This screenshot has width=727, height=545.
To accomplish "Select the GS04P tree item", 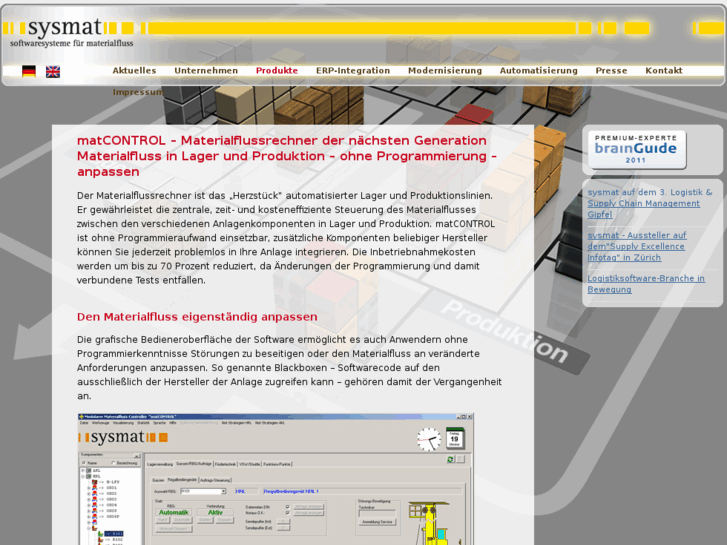I will (x=113, y=516).
